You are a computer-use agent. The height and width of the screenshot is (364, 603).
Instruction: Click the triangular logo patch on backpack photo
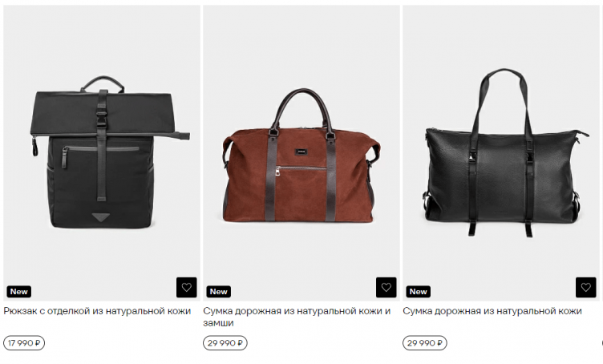click(101, 217)
